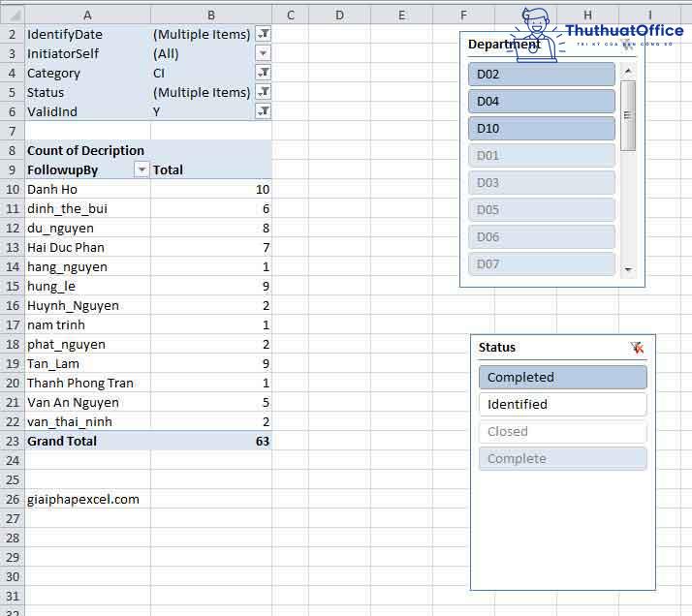Click the cell containing hung_le
Screen dimensions: 692x616
click(87, 286)
